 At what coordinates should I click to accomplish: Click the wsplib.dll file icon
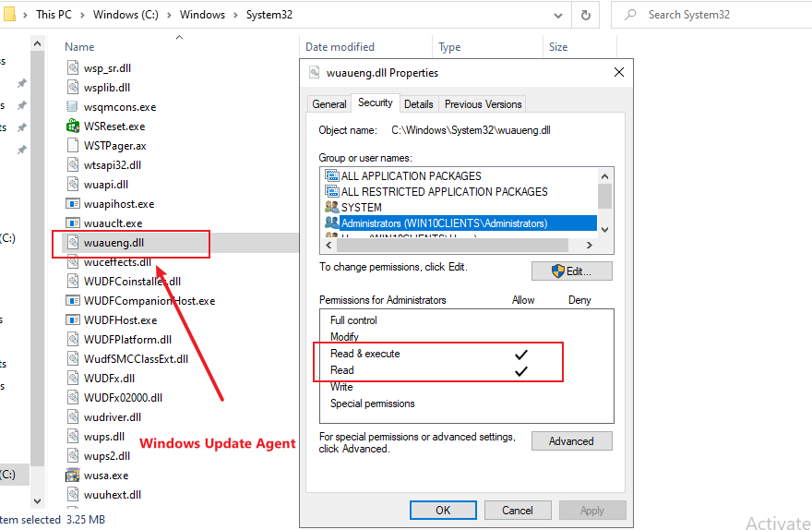pos(73,87)
